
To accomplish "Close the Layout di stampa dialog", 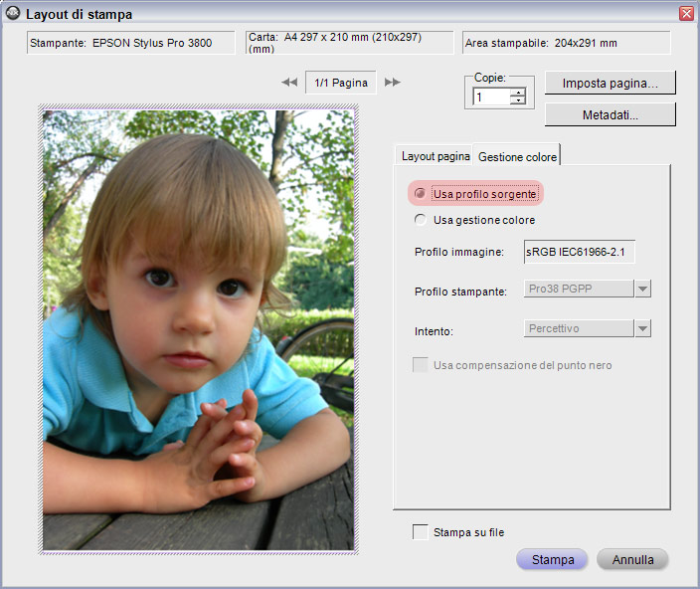I will (x=686, y=13).
